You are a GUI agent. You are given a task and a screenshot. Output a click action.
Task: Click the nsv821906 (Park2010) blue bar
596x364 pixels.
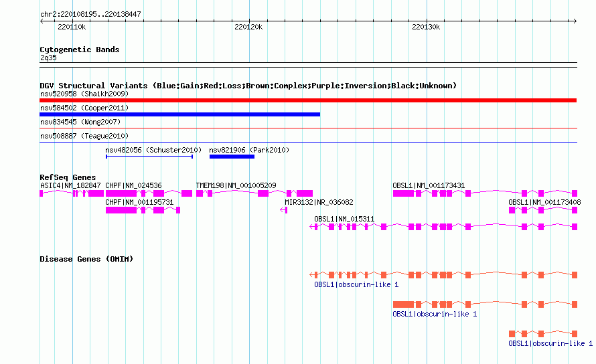[x=232, y=157]
